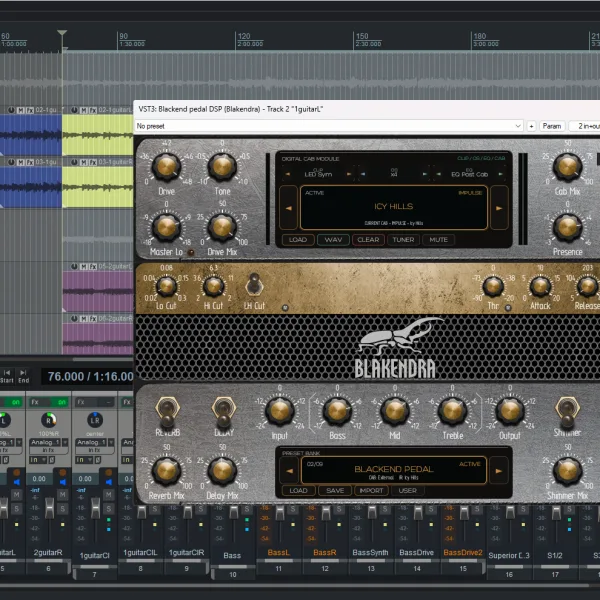The width and height of the screenshot is (600, 600).
Task: Solo the 1guitarCl mixer channel
Action: click(108, 509)
